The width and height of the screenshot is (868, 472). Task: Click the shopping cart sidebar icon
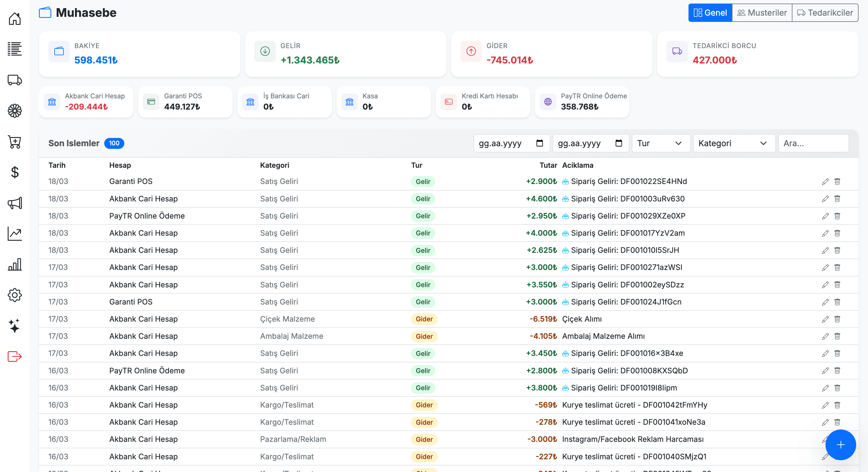point(14,141)
